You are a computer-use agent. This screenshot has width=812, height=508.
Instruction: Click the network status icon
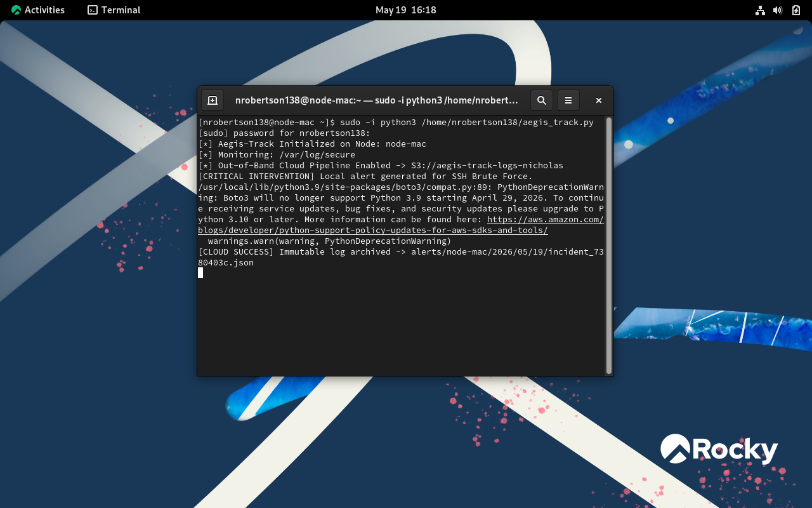760,10
